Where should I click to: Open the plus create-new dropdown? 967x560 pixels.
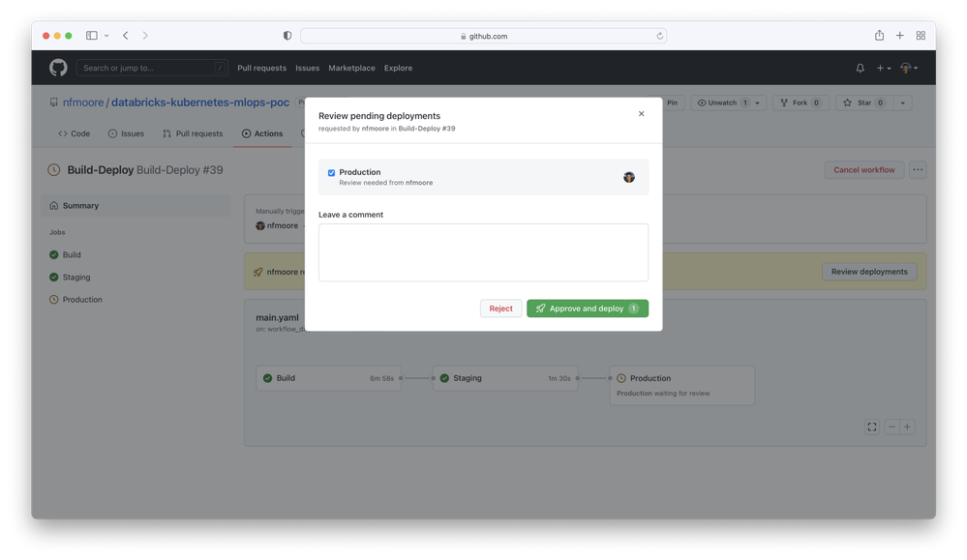(883, 68)
